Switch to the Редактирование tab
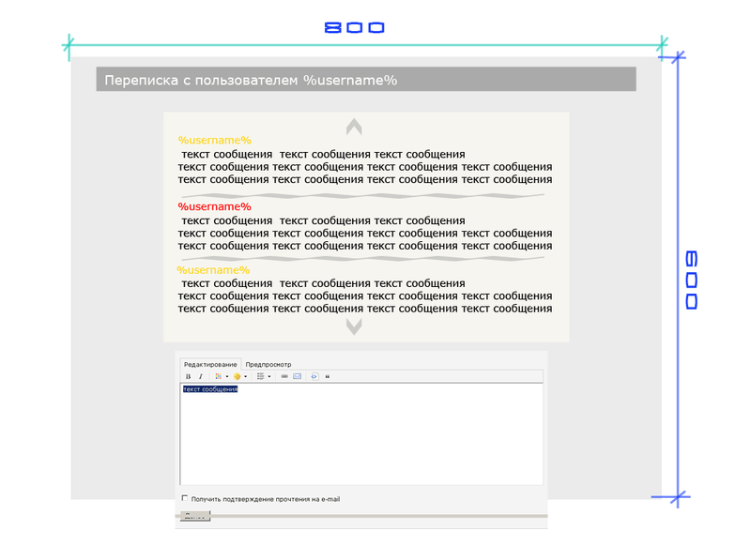The width and height of the screenshot is (751, 560). pos(210,364)
